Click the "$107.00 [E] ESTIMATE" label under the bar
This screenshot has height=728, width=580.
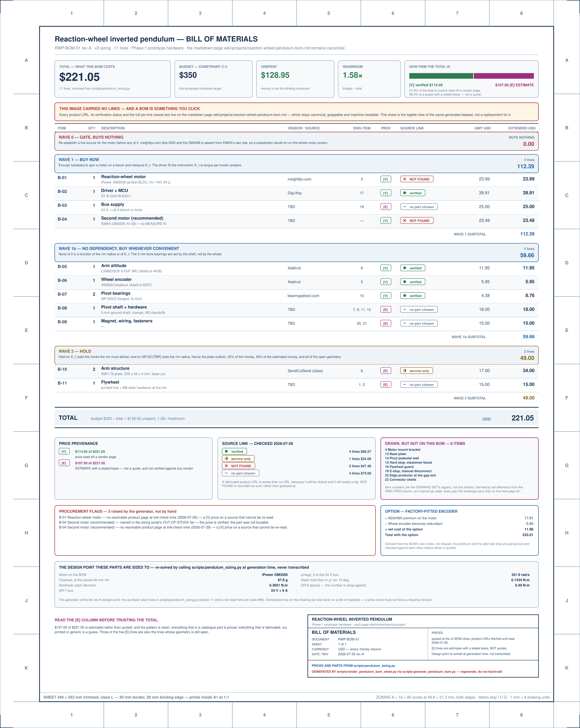514,85
